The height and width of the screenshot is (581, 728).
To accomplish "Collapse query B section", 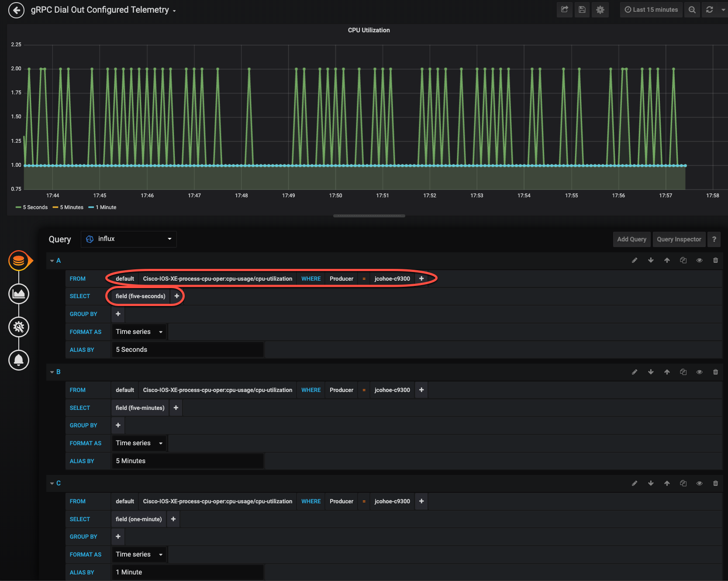I will [x=52, y=372].
